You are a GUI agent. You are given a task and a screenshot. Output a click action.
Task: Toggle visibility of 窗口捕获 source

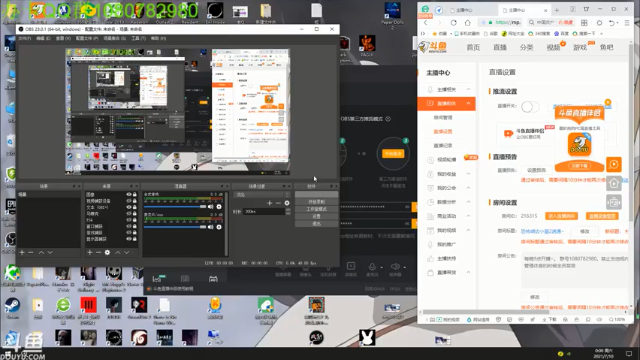pos(129,226)
